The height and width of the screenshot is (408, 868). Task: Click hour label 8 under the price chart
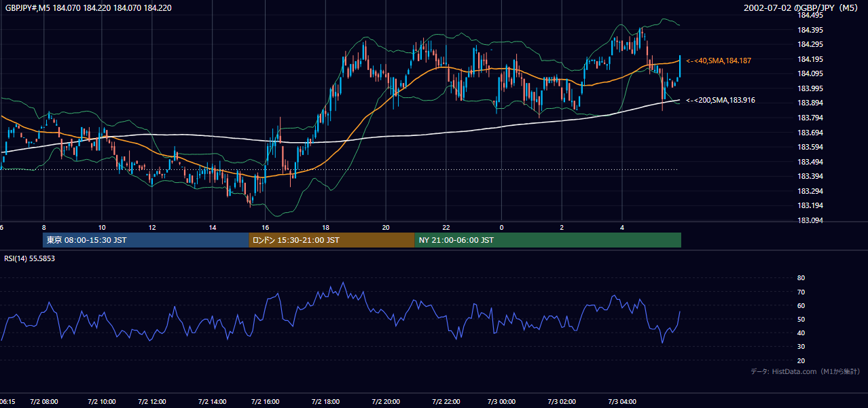coord(44,227)
